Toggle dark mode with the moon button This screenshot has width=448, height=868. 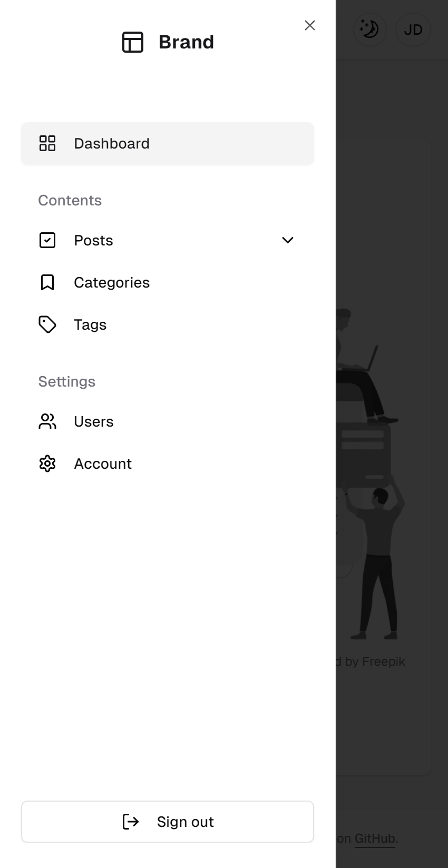[x=369, y=29]
